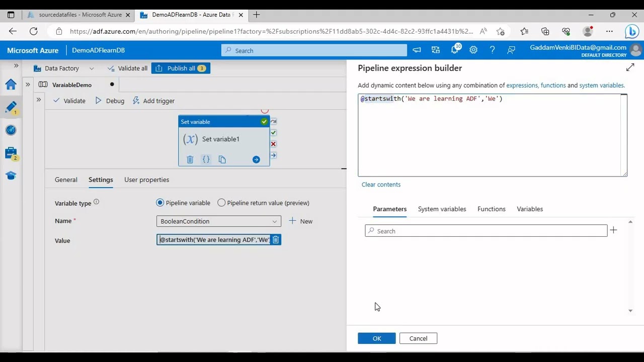Click the red failure X connector
Screen dimensions: 644x362
[273, 144]
